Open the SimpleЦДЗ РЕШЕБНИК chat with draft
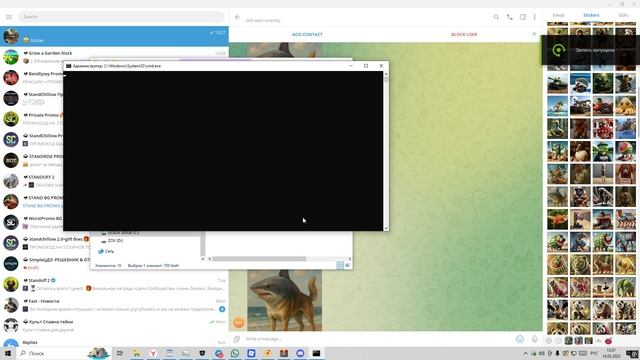The image size is (640, 360). click(45, 263)
